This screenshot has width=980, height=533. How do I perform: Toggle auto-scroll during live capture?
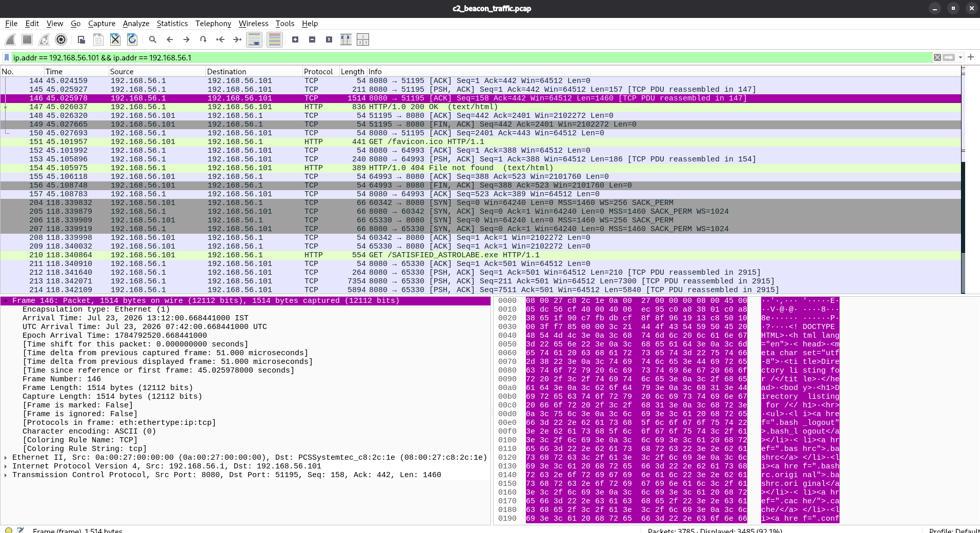(x=254, y=39)
